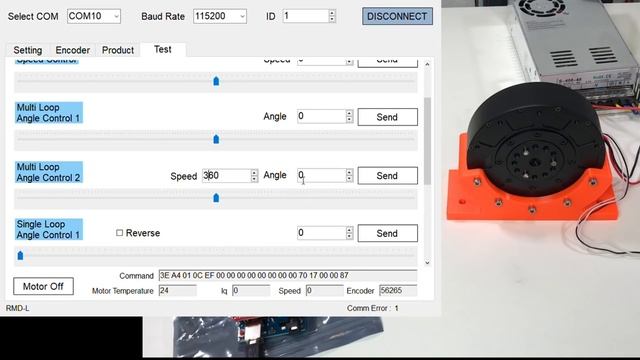Image resolution: width=640 pixels, height=360 pixels.
Task: Send Multi Loop Angle Control 2 command
Action: point(387,176)
